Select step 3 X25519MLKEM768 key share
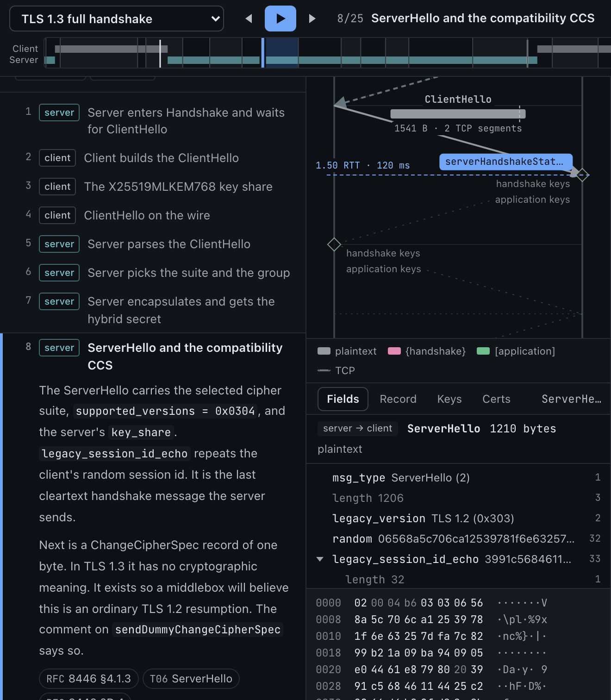611x700 pixels. pyautogui.click(x=153, y=187)
